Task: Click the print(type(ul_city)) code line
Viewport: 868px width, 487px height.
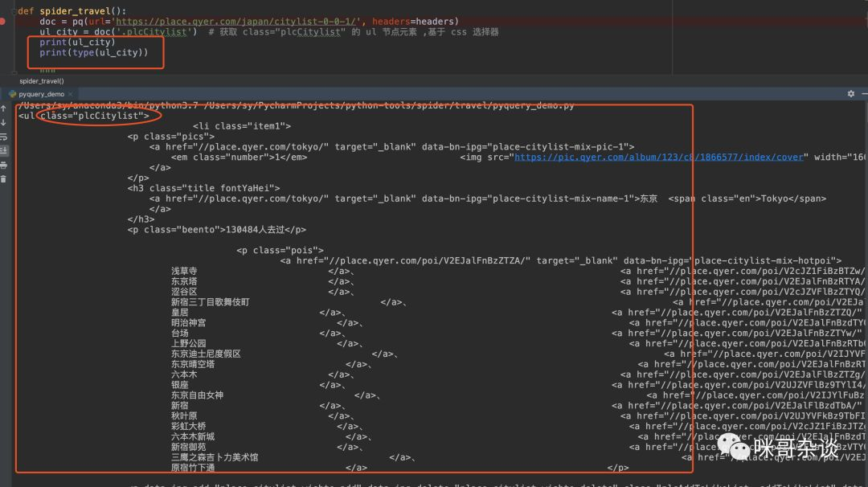Action: point(93,52)
